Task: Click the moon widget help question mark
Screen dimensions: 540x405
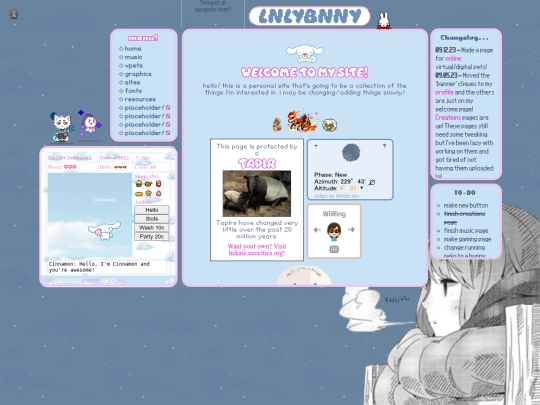Action: coord(384,146)
